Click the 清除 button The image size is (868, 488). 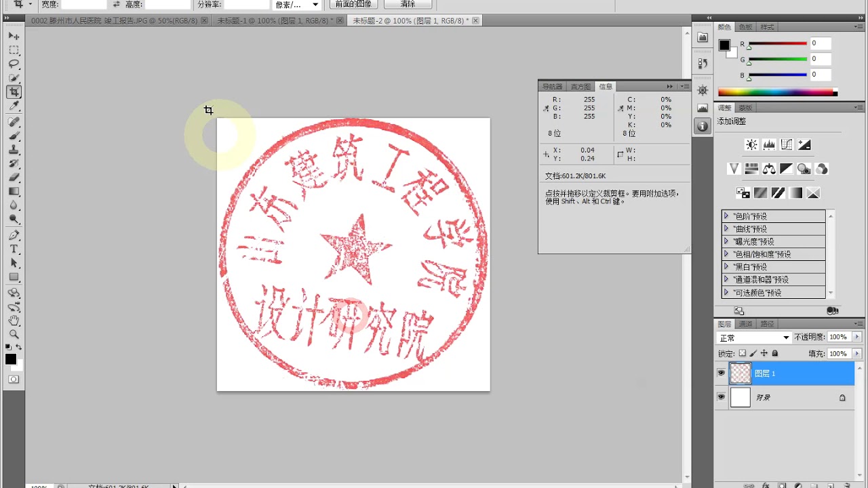pyautogui.click(x=408, y=4)
